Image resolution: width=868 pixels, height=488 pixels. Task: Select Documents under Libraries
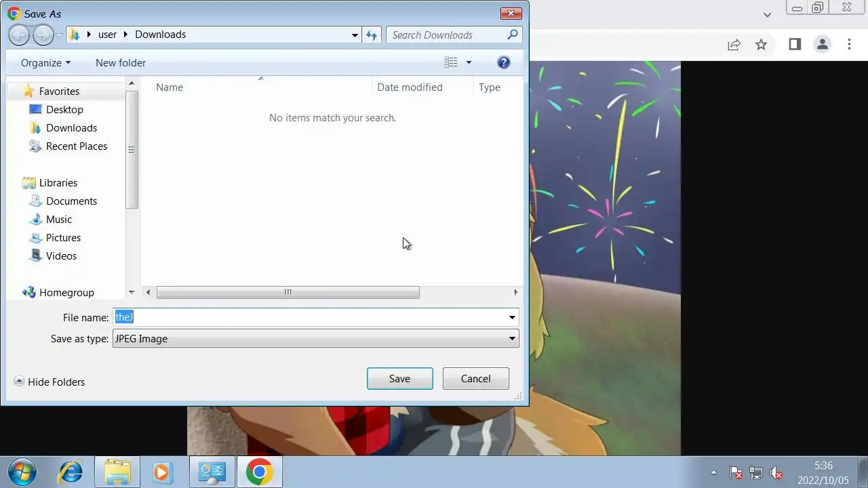click(71, 201)
